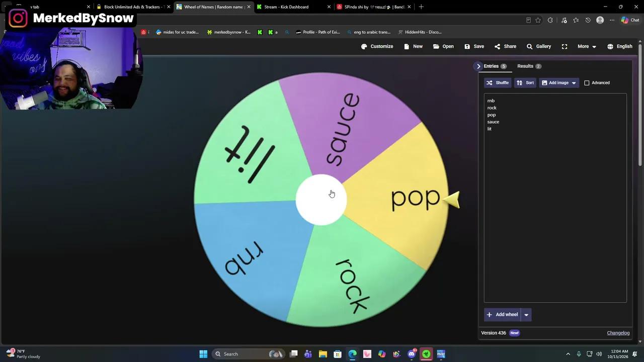Image resolution: width=644 pixels, height=362 pixels.
Task: Enable the Advanced checkbox
Action: pos(587,83)
